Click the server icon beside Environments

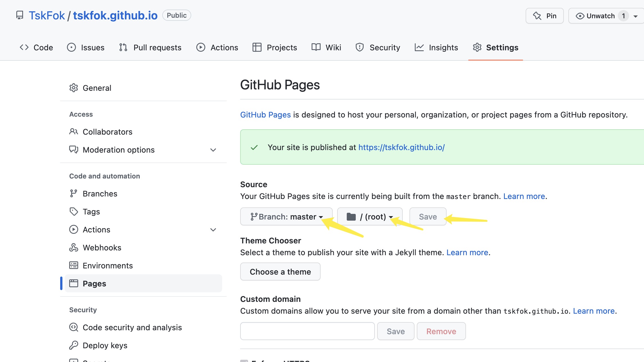tap(74, 265)
